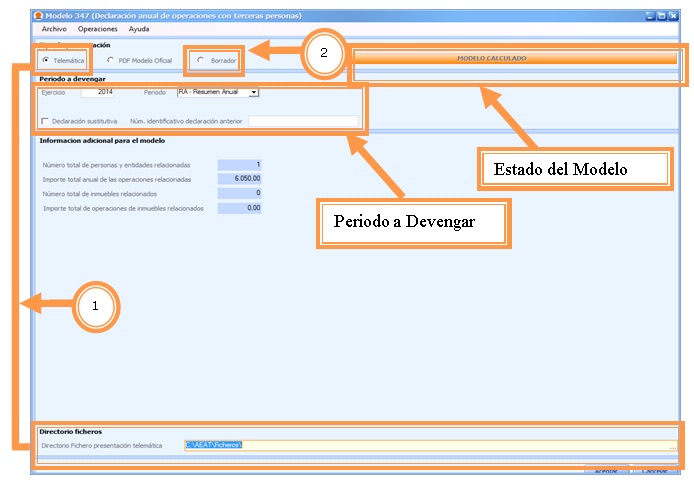The image size is (694, 483).
Task: Enable the Declaración sustitutiva checkbox
Action: click(45, 121)
